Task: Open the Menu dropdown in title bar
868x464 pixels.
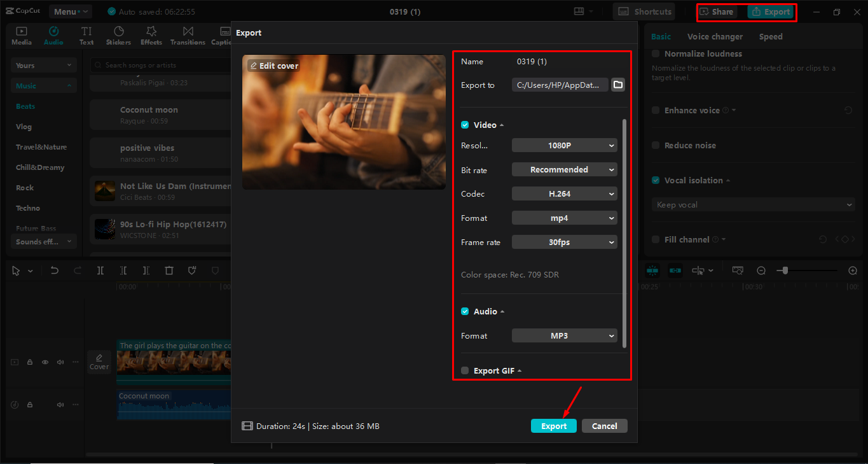Action: (x=71, y=11)
